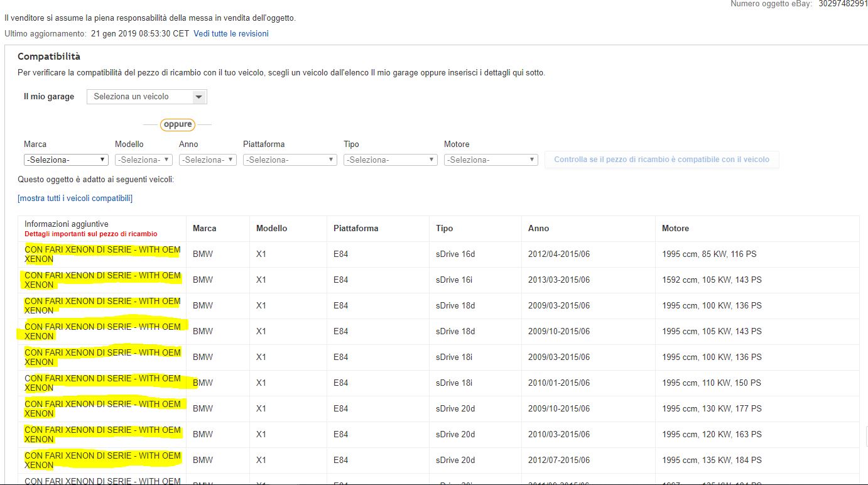Click 'Informazioni aggiuntive' column header

(x=67, y=224)
